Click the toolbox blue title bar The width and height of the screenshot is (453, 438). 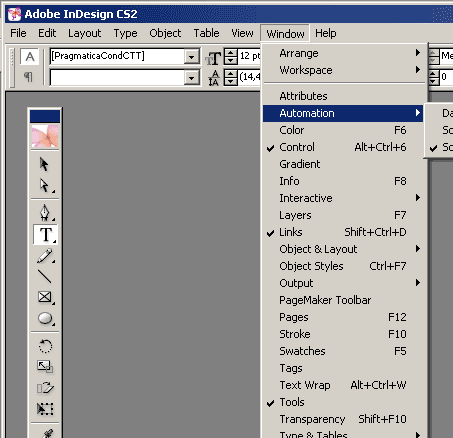click(x=45, y=116)
